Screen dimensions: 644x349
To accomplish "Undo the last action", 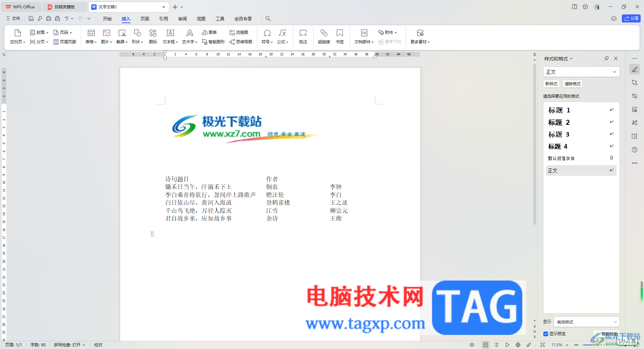I will (x=67, y=18).
